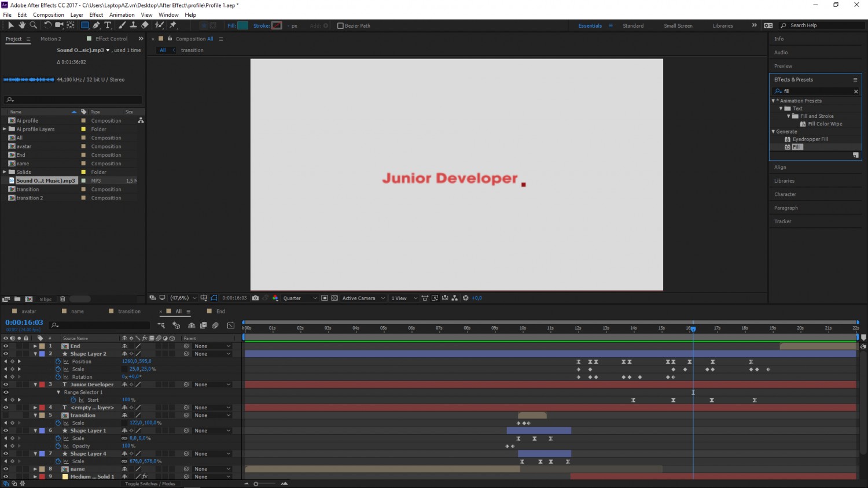Select the Eraser tool
Viewport: 868px width, 488px height.
coord(145,25)
